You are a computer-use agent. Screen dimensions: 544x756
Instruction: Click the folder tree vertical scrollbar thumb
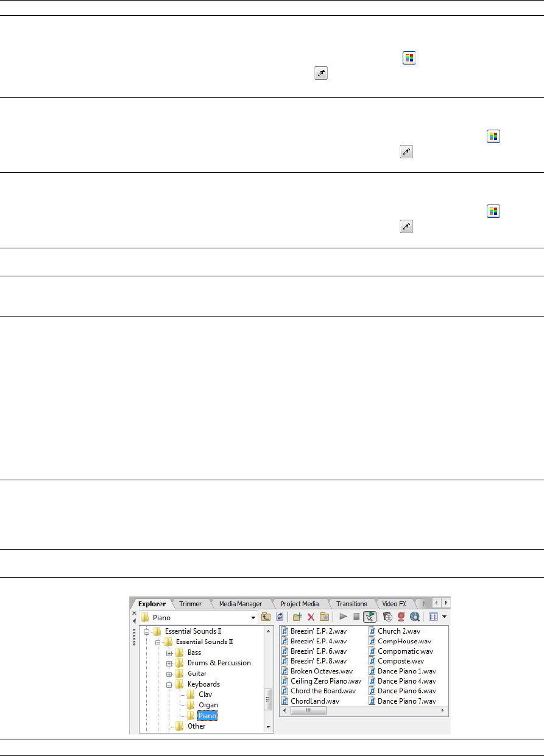point(268,699)
